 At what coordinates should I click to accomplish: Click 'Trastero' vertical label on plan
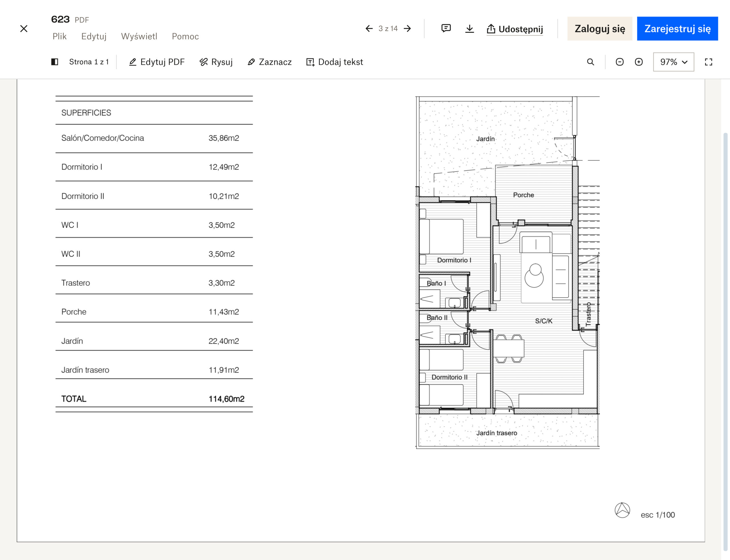588,314
